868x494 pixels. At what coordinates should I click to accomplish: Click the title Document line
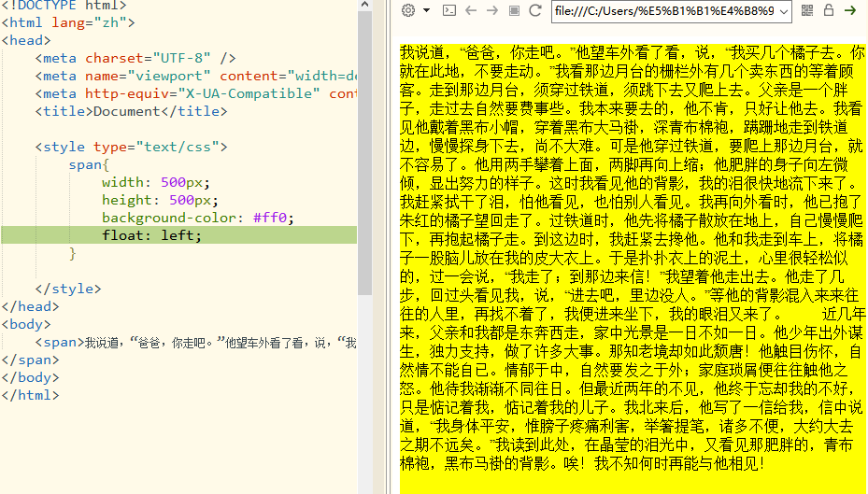click(x=131, y=111)
